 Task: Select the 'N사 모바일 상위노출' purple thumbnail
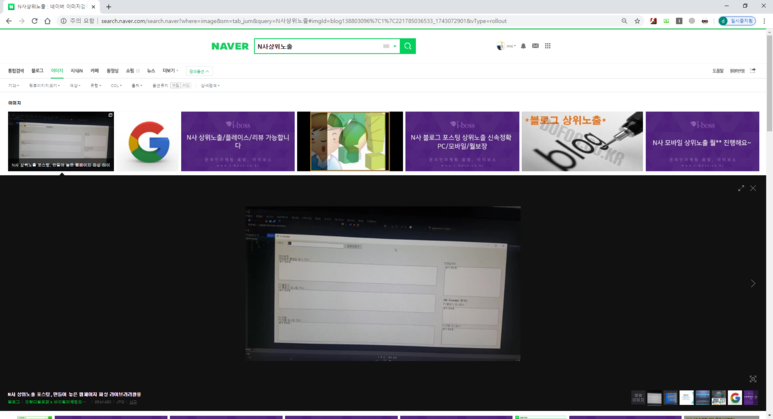703,141
